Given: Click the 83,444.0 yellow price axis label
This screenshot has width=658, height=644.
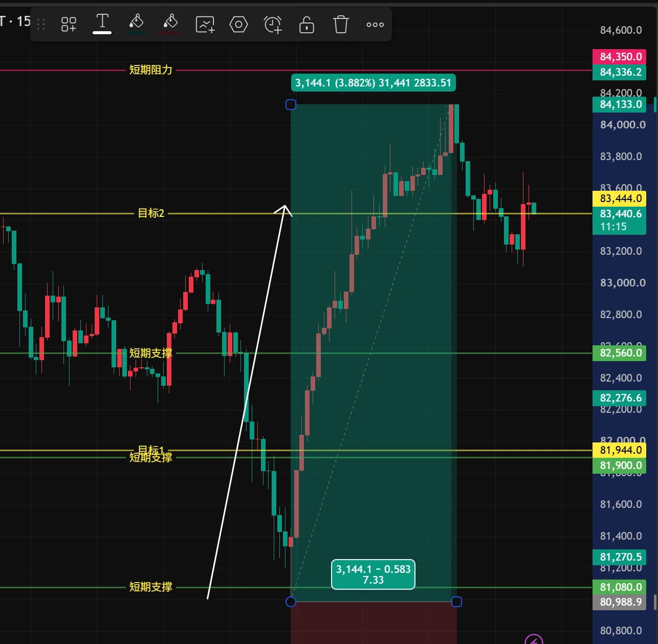Looking at the screenshot, I should (x=620, y=198).
